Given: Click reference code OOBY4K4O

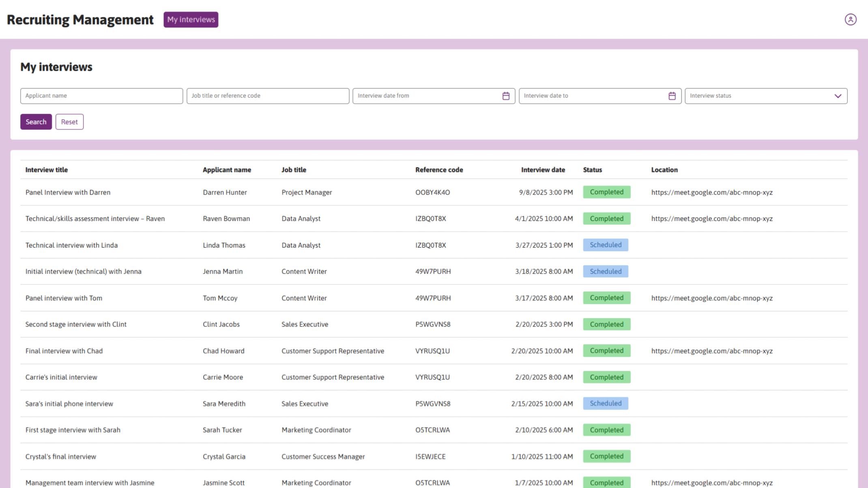Looking at the screenshot, I should point(432,193).
